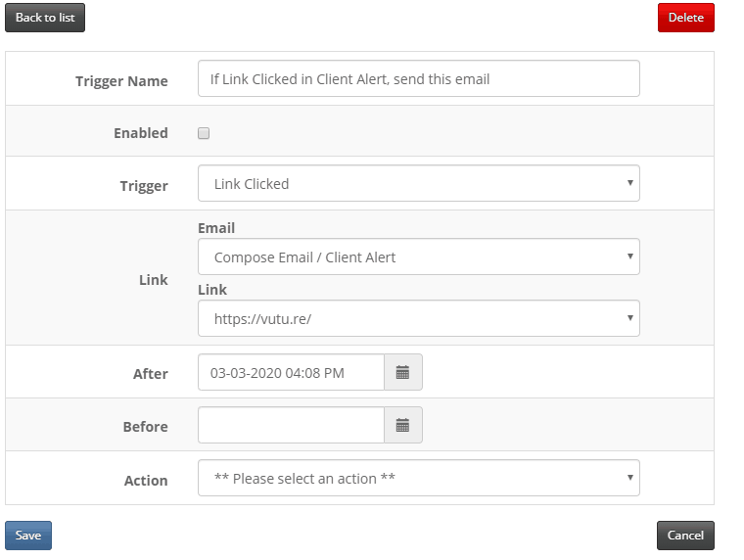
Task: Click the Back to list button
Action: 45,18
